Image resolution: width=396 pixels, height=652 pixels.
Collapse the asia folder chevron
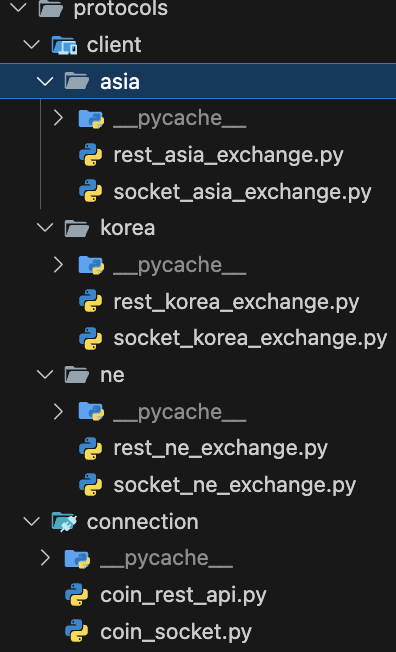coord(45,81)
